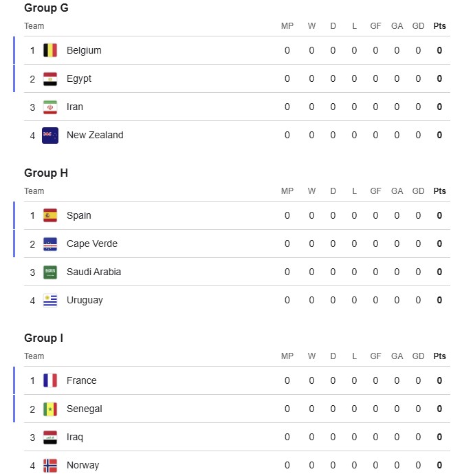462x476 pixels.
Task: Click the GD column header in Group H
Action: [418, 191]
